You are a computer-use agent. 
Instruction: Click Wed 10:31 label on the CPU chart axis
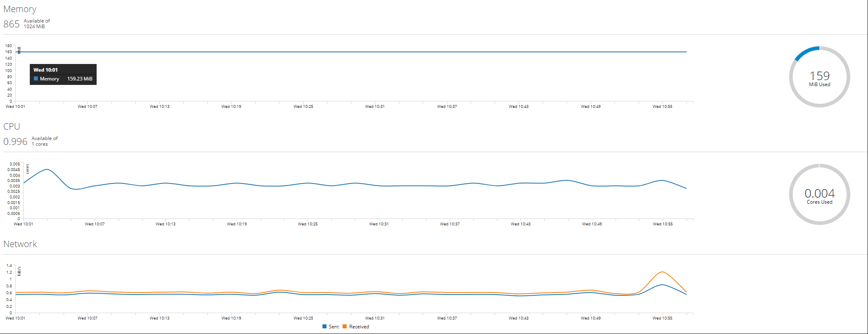pos(379,224)
